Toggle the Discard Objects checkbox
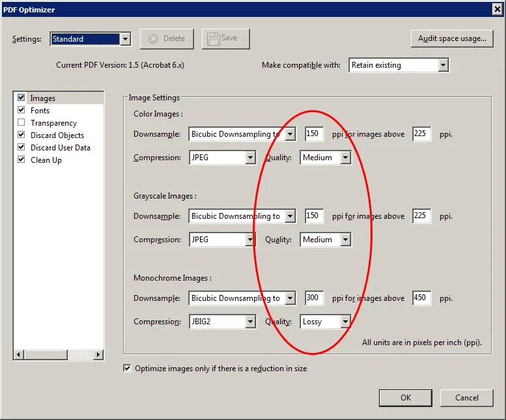The image size is (506, 420). tap(21, 135)
